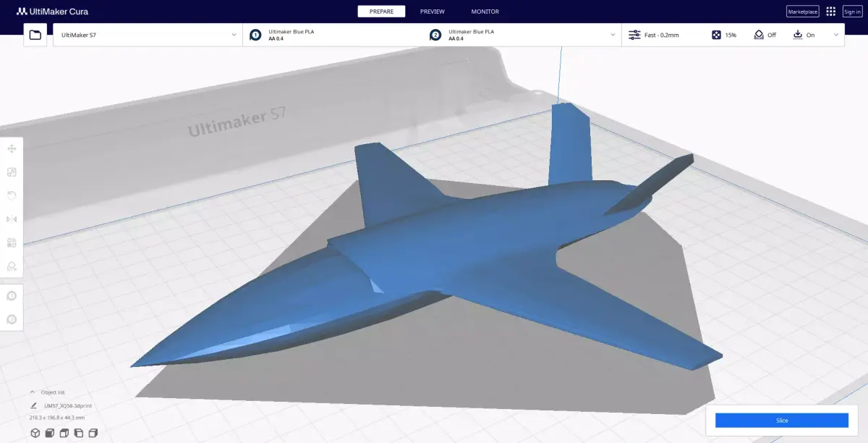Open the application switcher grid icon
Viewport: 868px width, 443px height.
click(830, 12)
